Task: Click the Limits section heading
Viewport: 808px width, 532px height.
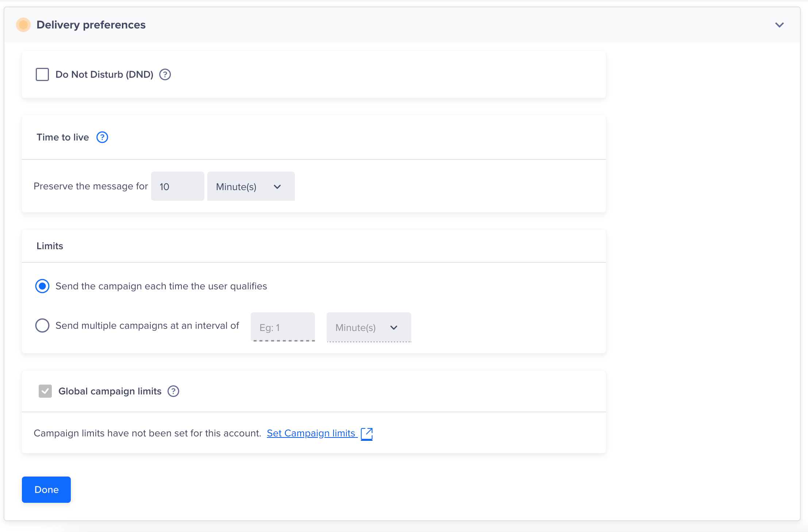Action: [x=50, y=246]
